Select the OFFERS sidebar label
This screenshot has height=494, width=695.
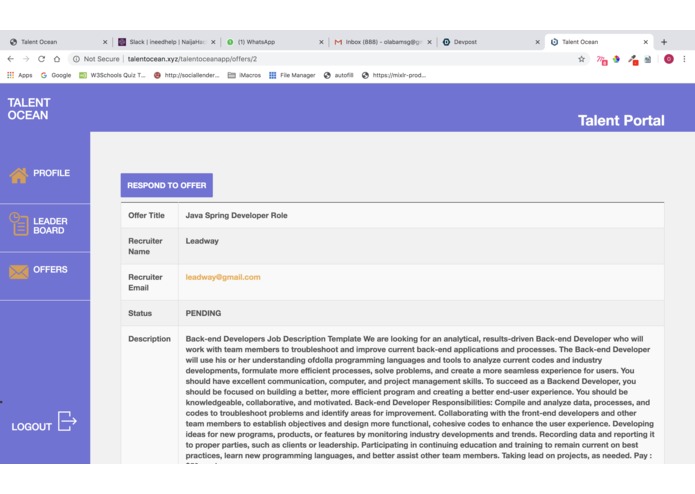pos(50,269)
